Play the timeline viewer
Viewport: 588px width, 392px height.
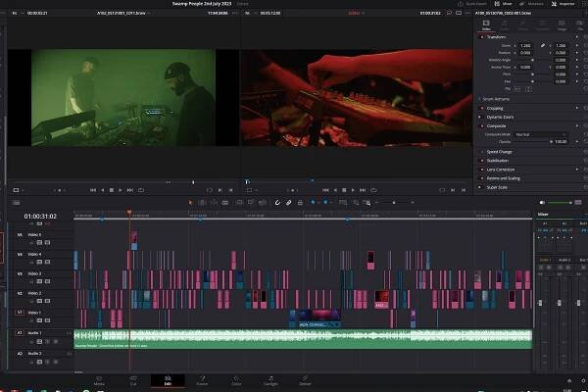(x=353, y=190)
